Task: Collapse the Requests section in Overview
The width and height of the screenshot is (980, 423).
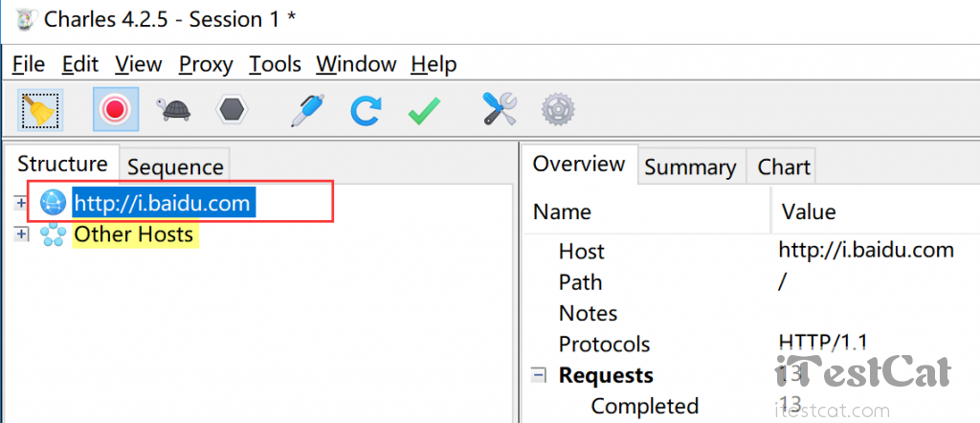Action: click(x=538, y=375)
